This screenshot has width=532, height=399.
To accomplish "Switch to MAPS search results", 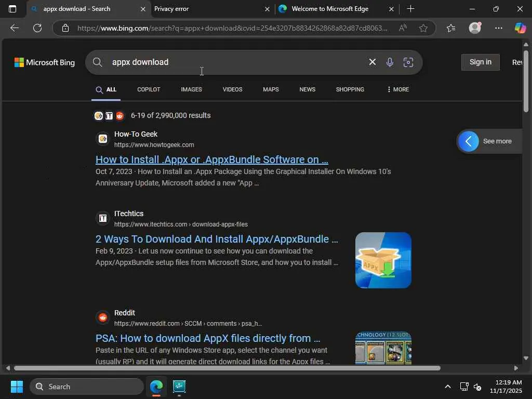I will tap(271, 89).
